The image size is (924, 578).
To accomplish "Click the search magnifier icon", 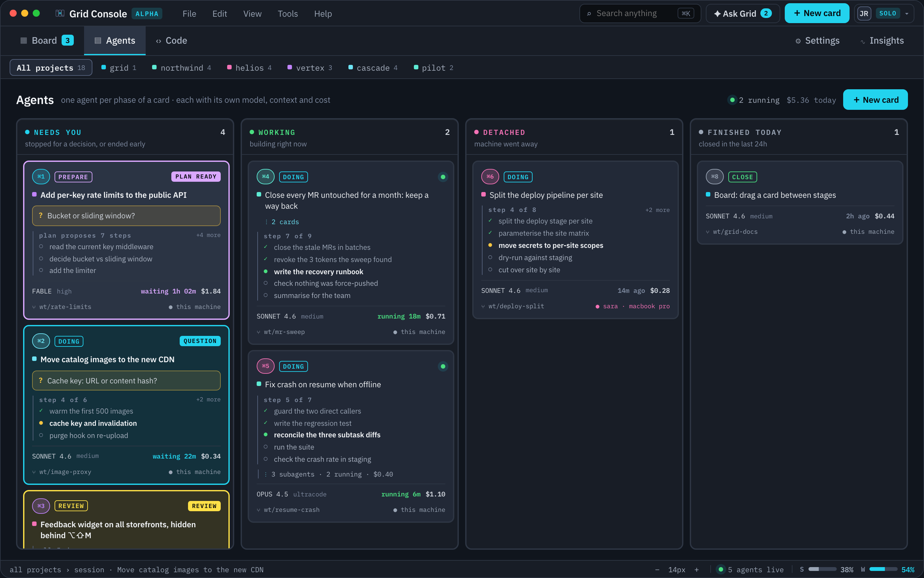I will (589, 14).
